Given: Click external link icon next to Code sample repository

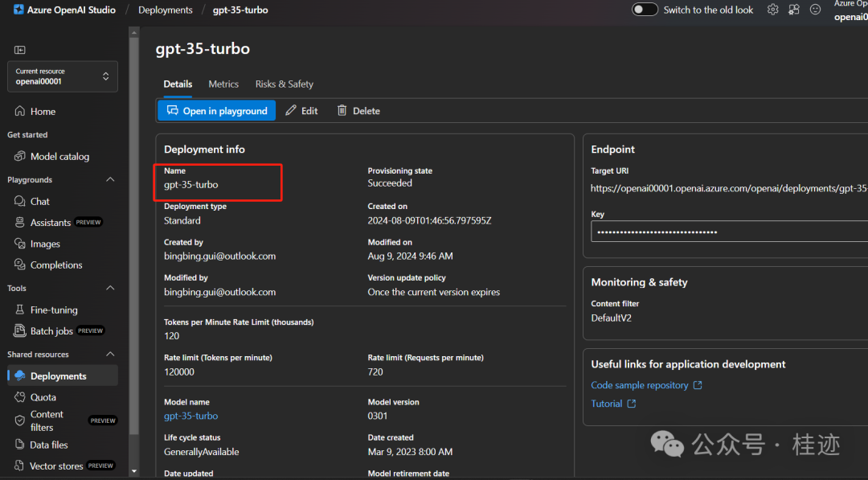Looking at the screenshot, I should tap(698, 385).
